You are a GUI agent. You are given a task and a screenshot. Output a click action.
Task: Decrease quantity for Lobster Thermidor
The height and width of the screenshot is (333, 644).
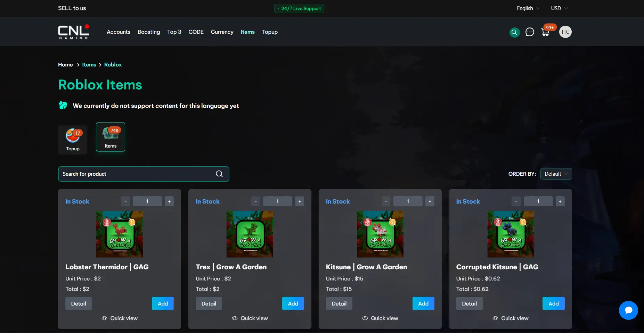pos(125,201)
